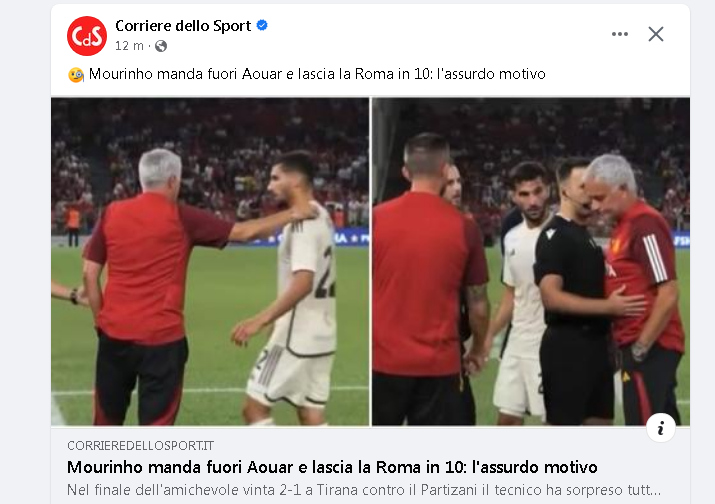Click the number 22 jersey in the left photo
The height and width of the screenshot is (504, 715).
pyautogui.click(x=311, y=283)
